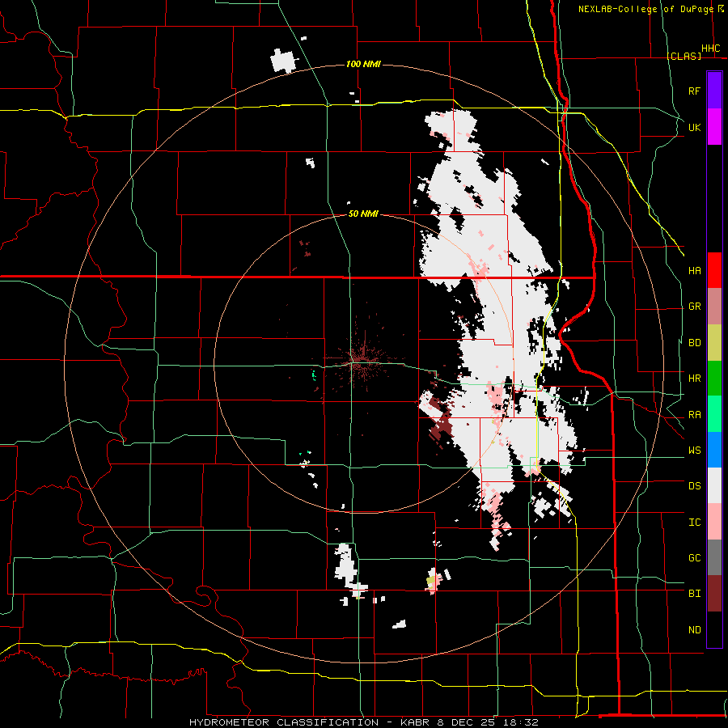728x728 pixels.
Task: Click the 'RF' legend label
Action: click(x=695, y=91)
